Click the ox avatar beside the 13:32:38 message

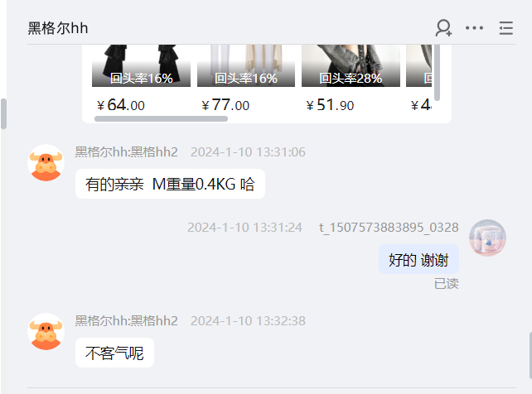46,332
